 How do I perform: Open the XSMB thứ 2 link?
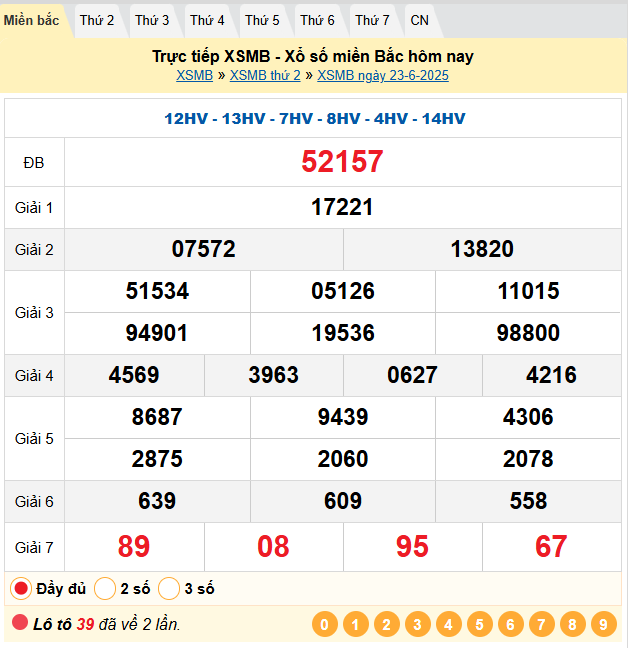(265, 76)
